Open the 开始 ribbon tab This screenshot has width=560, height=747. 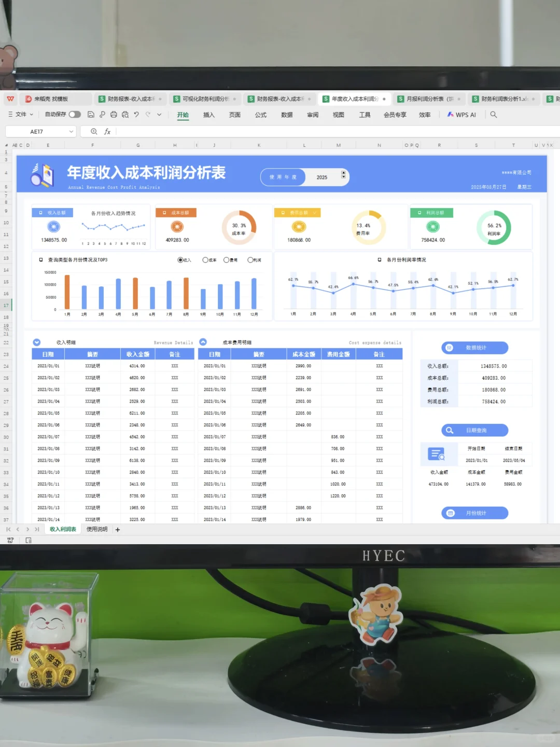pos(183,115)
